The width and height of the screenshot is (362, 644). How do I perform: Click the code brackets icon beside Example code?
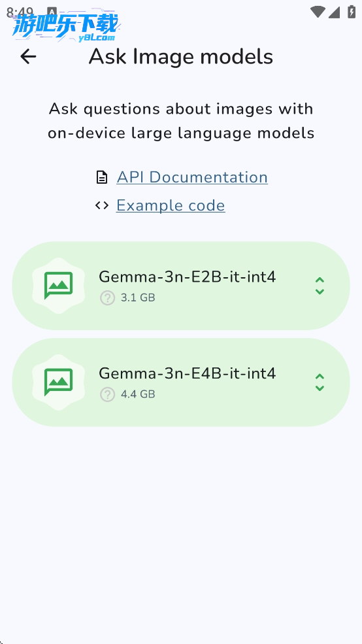click(102, 205)
